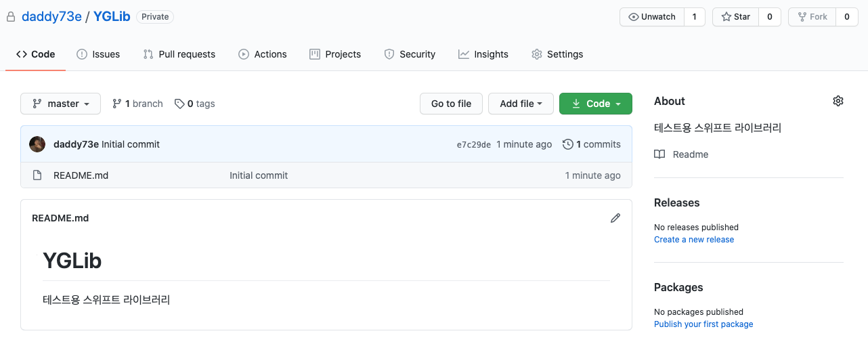The image size is (868, 346).
Task: Click the daddy73e avatar thumbnail
Action: tap(37, 144)
